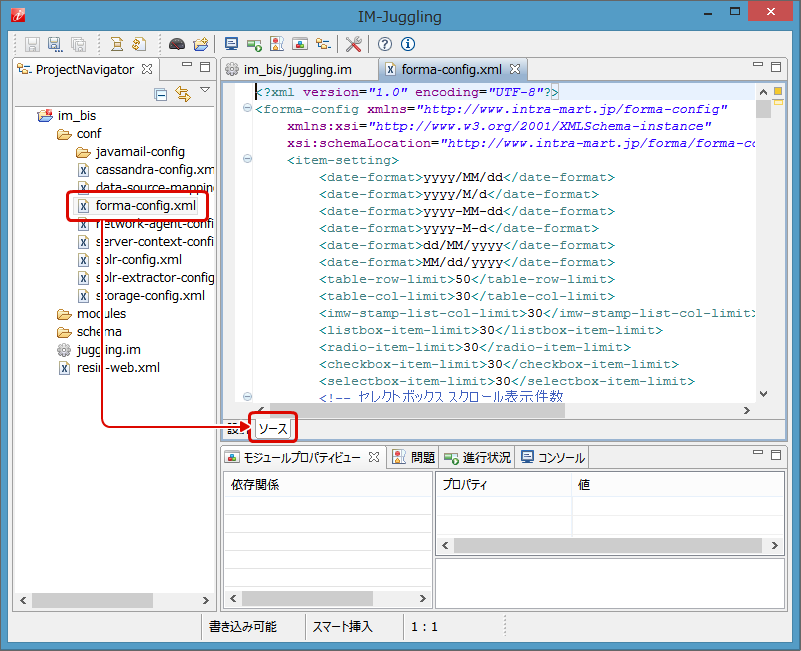The width and height of the screenshot is (801, 651).
Task: Select the modules folder in tree
Action: 101,314
